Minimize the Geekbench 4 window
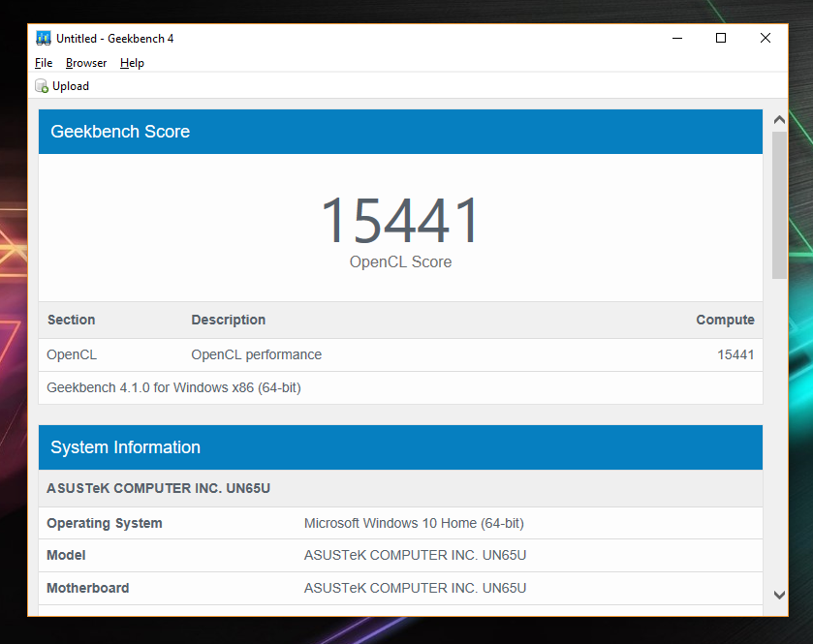Image resolution: width=813 pixels, height=644 pixels. [x=677, y=38]
